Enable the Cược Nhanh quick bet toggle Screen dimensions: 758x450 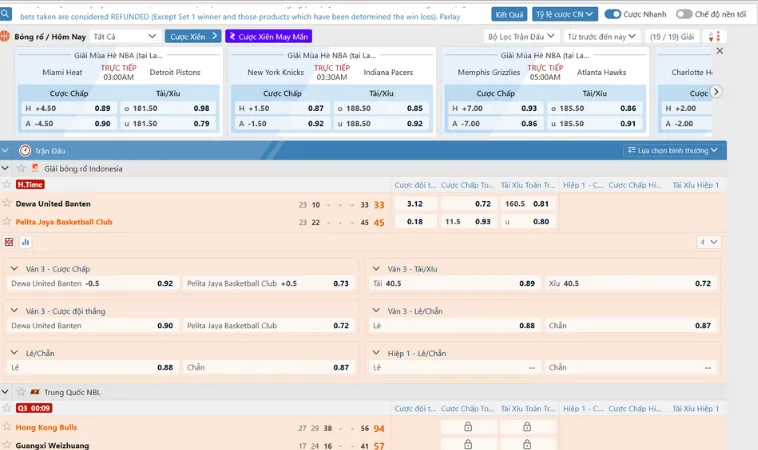tap(616, 14)
